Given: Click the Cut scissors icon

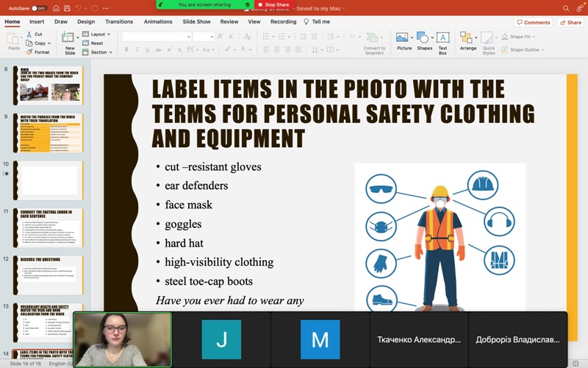Looking at the screenshot, I should 29,34.
